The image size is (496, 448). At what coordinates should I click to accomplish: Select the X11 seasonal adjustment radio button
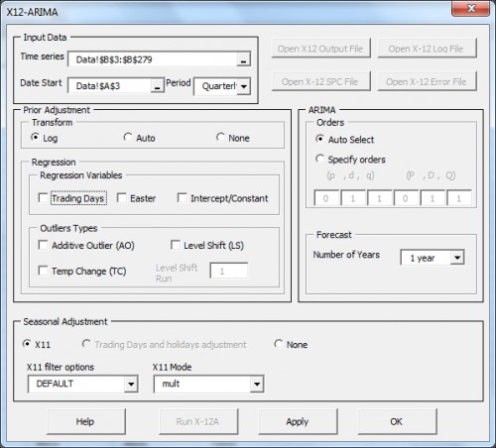(27, 344)
